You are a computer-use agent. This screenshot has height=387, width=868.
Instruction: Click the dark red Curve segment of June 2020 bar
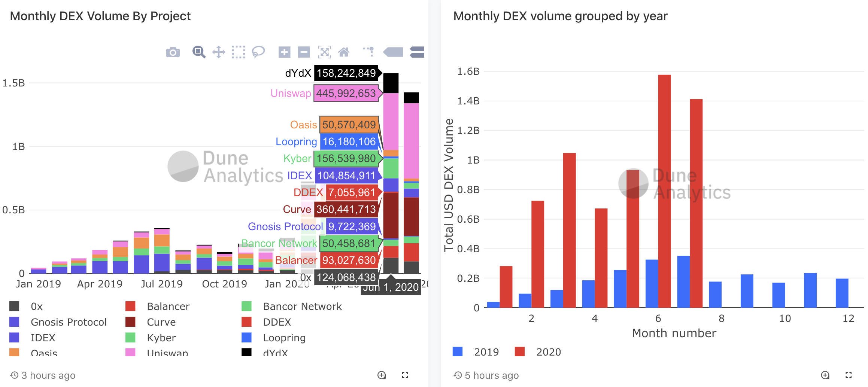tap(391, 215)
